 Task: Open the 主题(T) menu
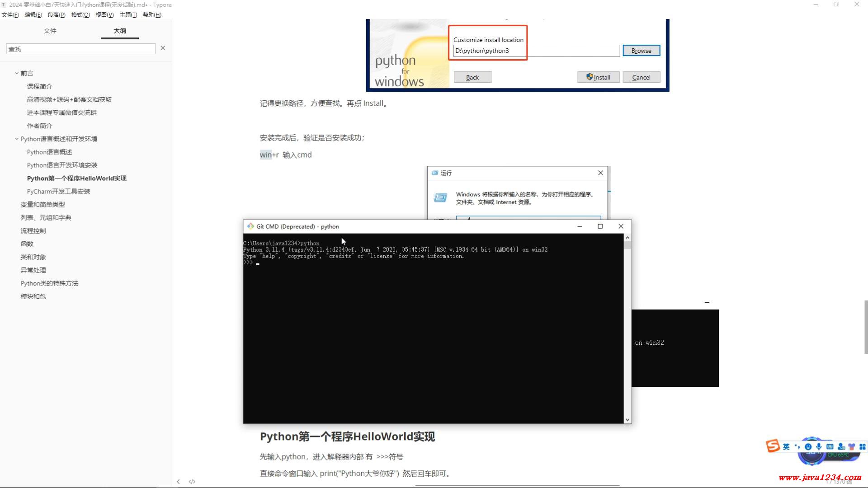click(128, 14)
